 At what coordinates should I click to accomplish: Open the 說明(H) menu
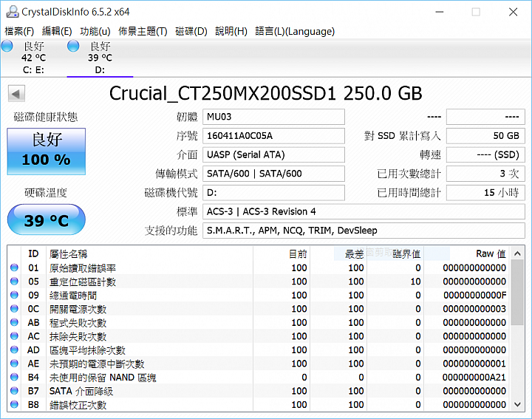pos(231,31)
